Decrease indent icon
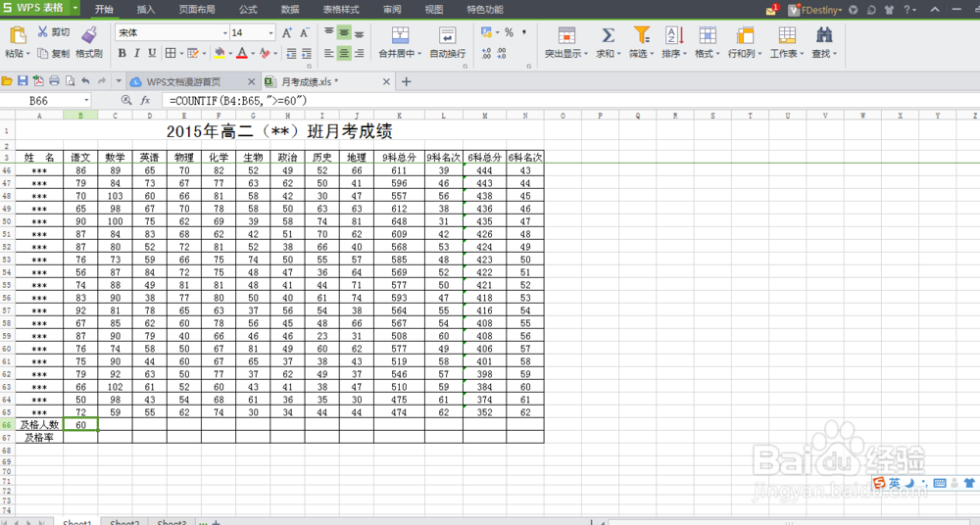 291,54
